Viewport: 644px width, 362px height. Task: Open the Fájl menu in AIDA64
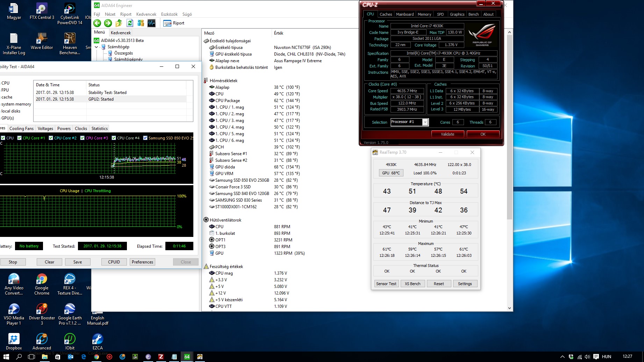[x=97, y=14]
